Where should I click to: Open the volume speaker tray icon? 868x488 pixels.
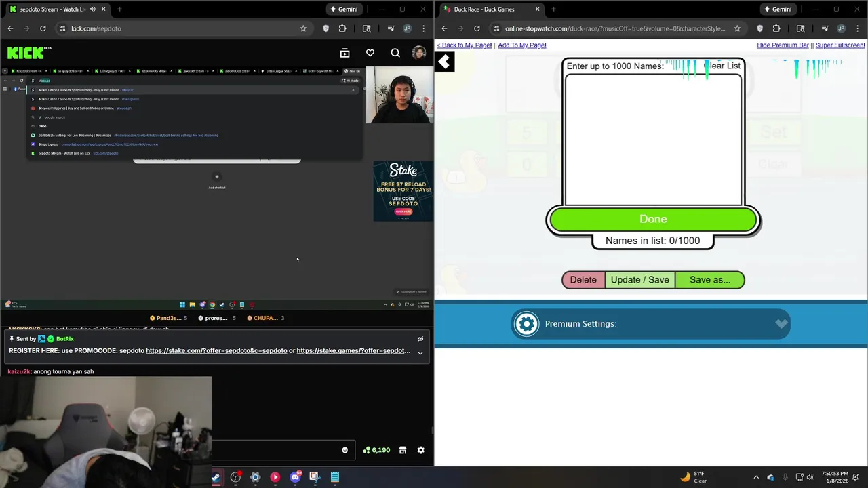point(811,477)
